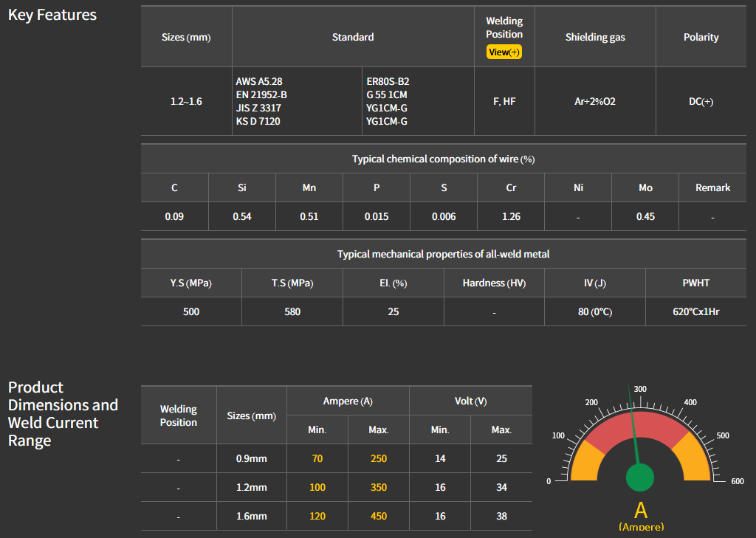756x538 pixels.
Task: Click the ER80S-B2 standard designation
Action: (388, 81)
